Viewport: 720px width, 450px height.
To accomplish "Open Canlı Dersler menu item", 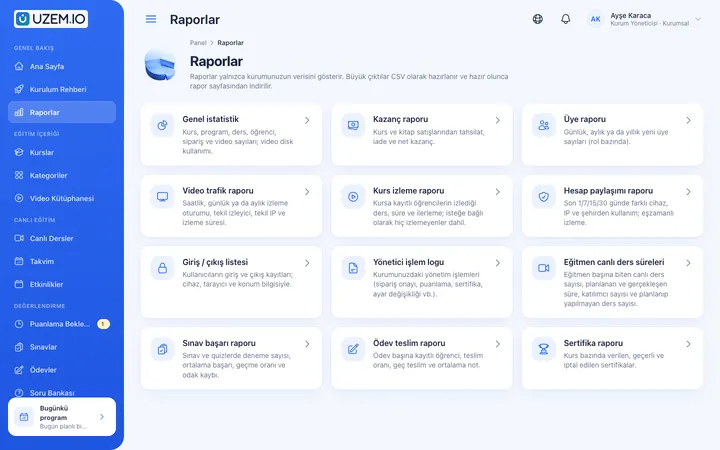I will tap(62, 238).
